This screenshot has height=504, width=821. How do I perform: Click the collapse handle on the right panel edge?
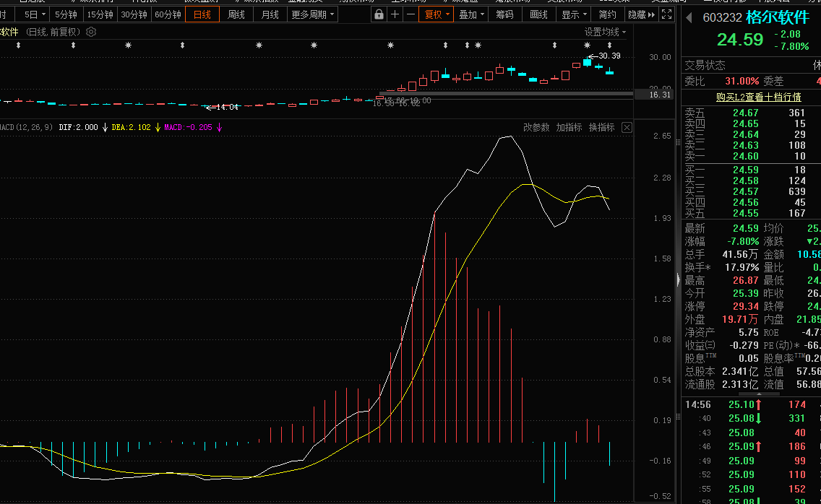pyautogui.click(x=679, y=281)
